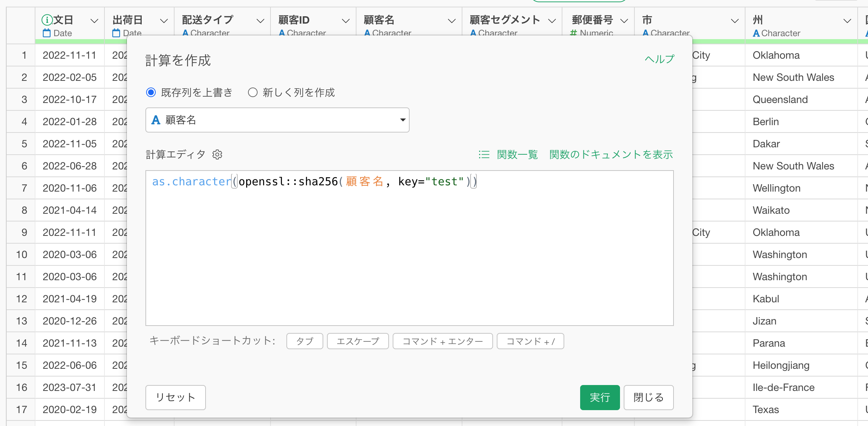Click the function list icon

coord(484,155)
